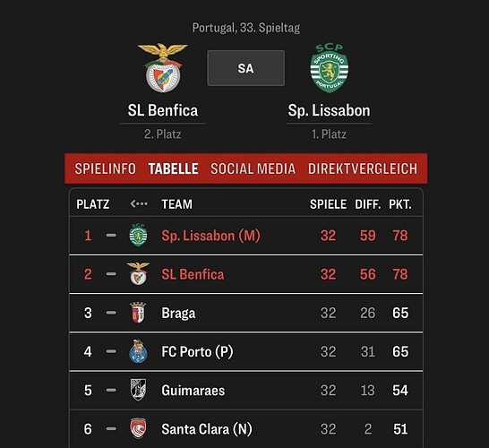Select the Tabelle tab
This screenshot has height=448, width=489.
(x=174, y=168)
